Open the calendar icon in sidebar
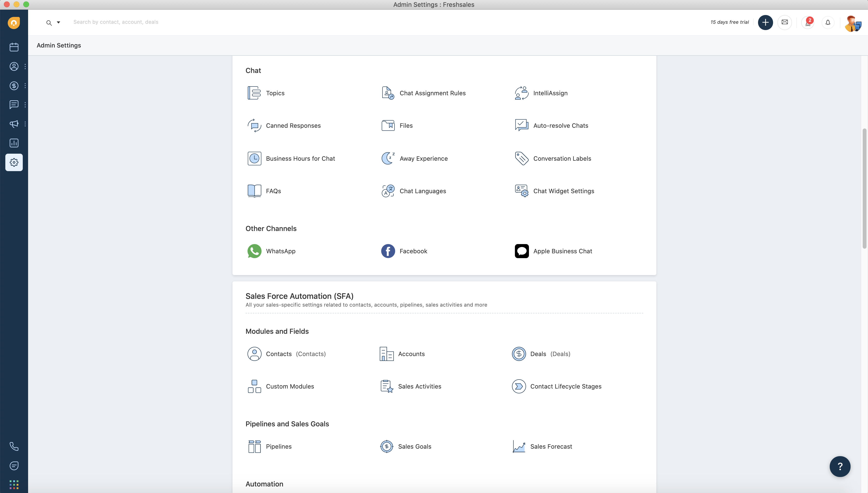868x493 pixels. [x=14, y=47]
